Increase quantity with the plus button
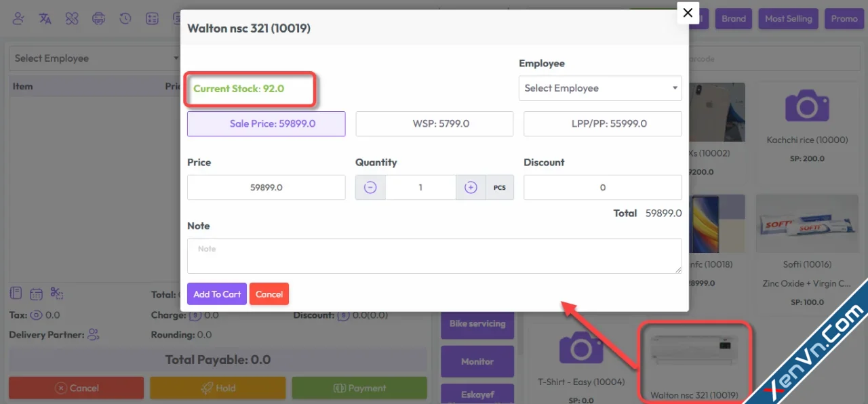 click(471, 188)
